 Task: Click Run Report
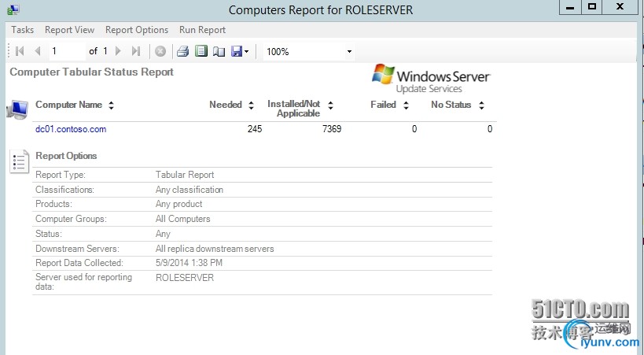click(x=203, y=30)
